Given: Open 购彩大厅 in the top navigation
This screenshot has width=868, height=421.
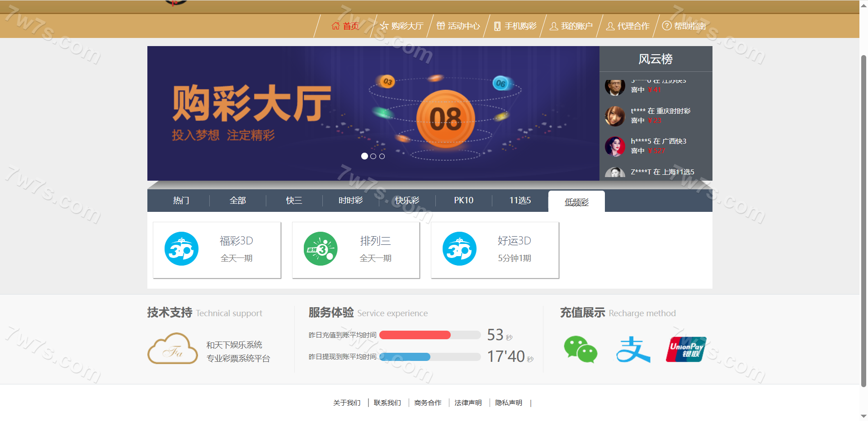Looking at the screenshot, I should [x=402, y=26].
